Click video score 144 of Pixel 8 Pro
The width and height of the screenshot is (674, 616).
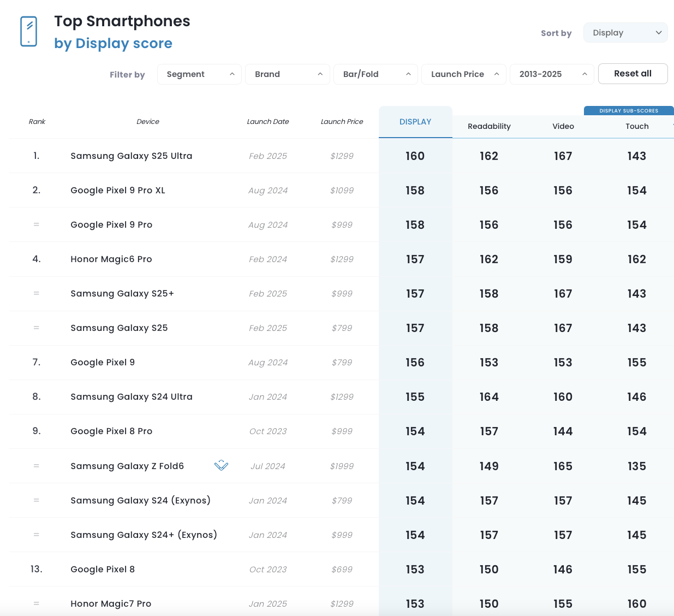pyautogui.click(x=563, y=431)
